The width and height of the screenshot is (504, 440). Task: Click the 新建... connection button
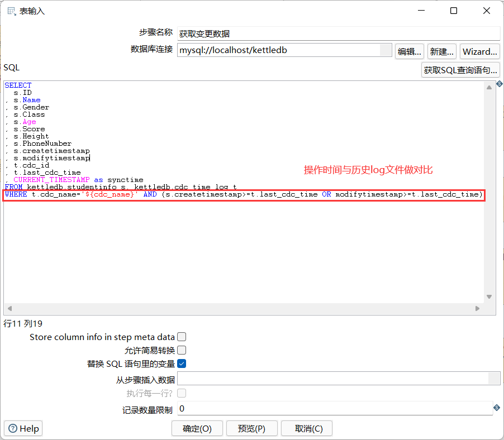tap(441, 51)
